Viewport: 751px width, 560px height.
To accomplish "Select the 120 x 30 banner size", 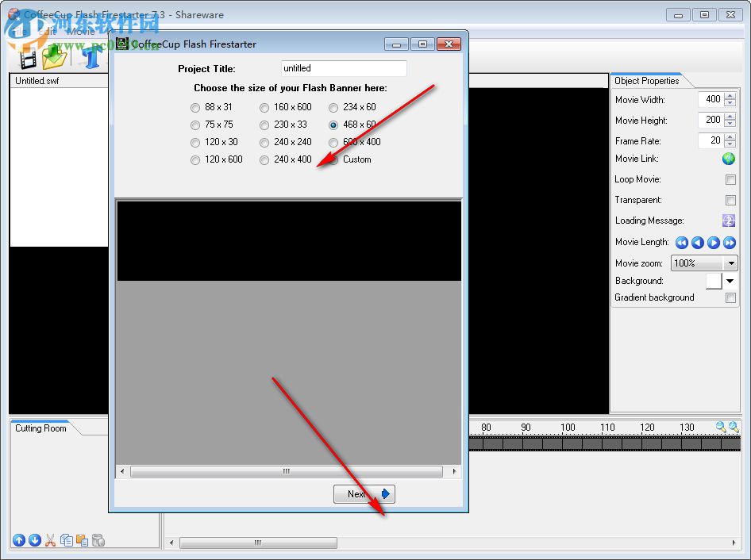I will point(195,143).
